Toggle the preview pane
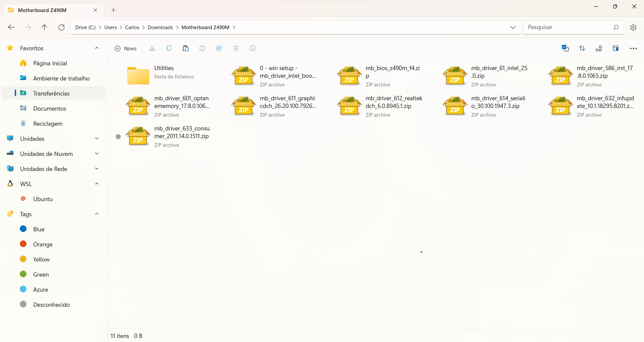This screenshot has width=644, height=342. (x=616, y=48)
